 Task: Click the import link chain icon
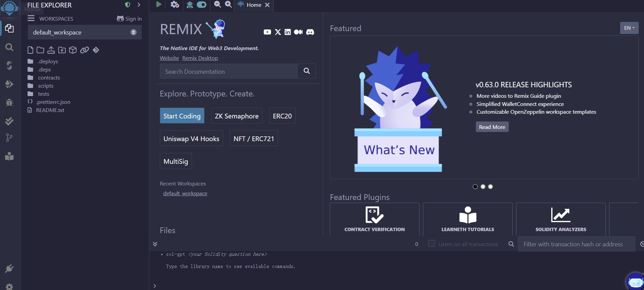pyautogui.click(x=85, y=50)
